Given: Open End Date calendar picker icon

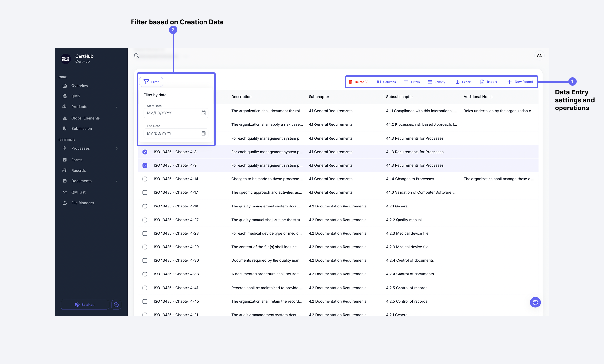Looking at the screenshot, I should (204, 133).
